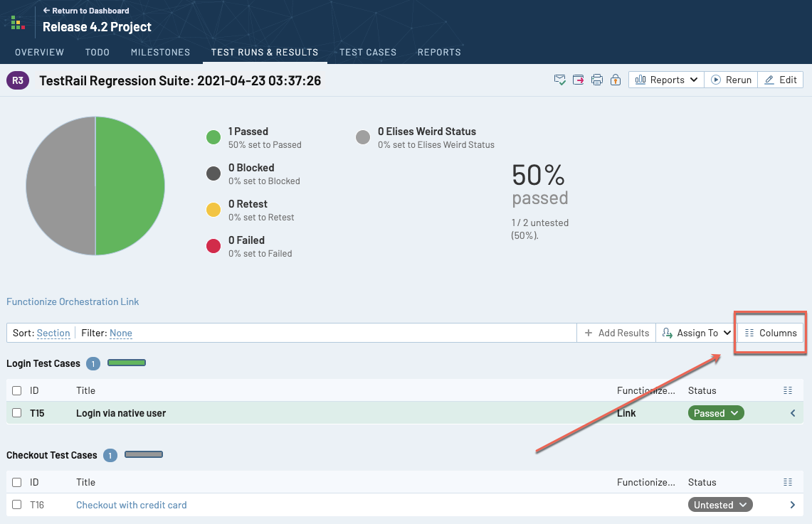The image size is (812, 524).
Task: Open the Reports dropdown
Action: tap(666, 80)
